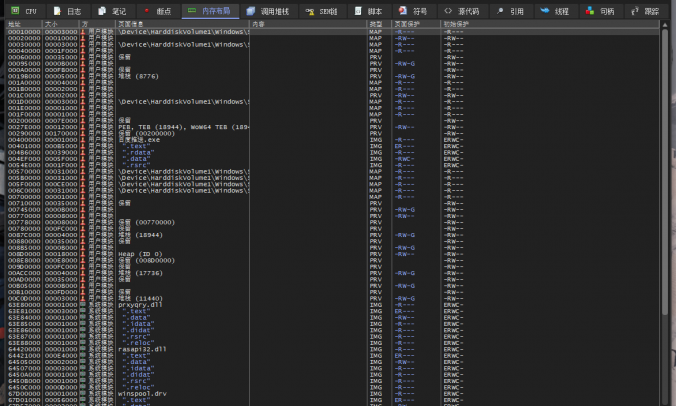Click the 调用堆栈 (Call Stack) tab icon
Image resolution: width=676 pixels, height=406 pixels.
(x=251, y=10)
